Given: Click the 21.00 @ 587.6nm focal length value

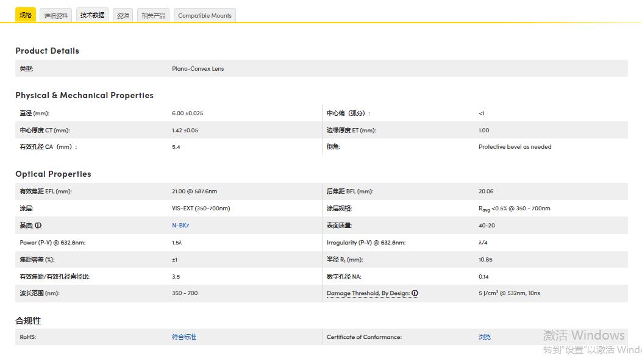Looking at the screenshot, I should pos(194,191).
